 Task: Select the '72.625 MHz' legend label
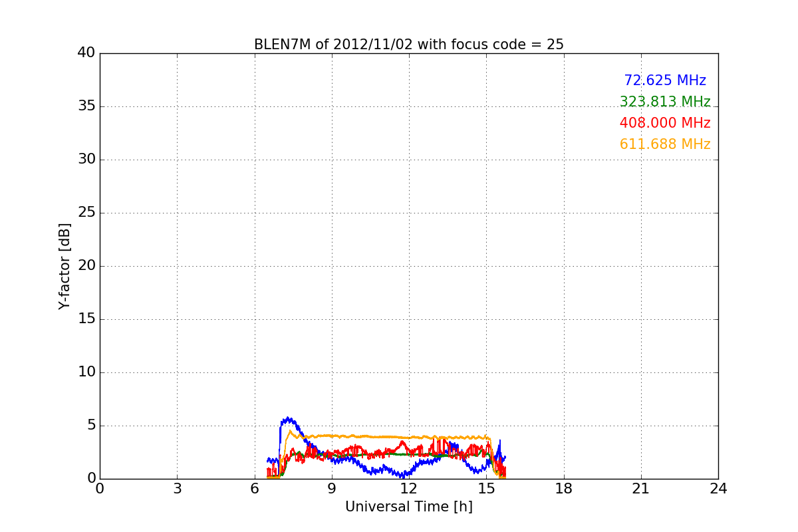(x=665, y=80)
